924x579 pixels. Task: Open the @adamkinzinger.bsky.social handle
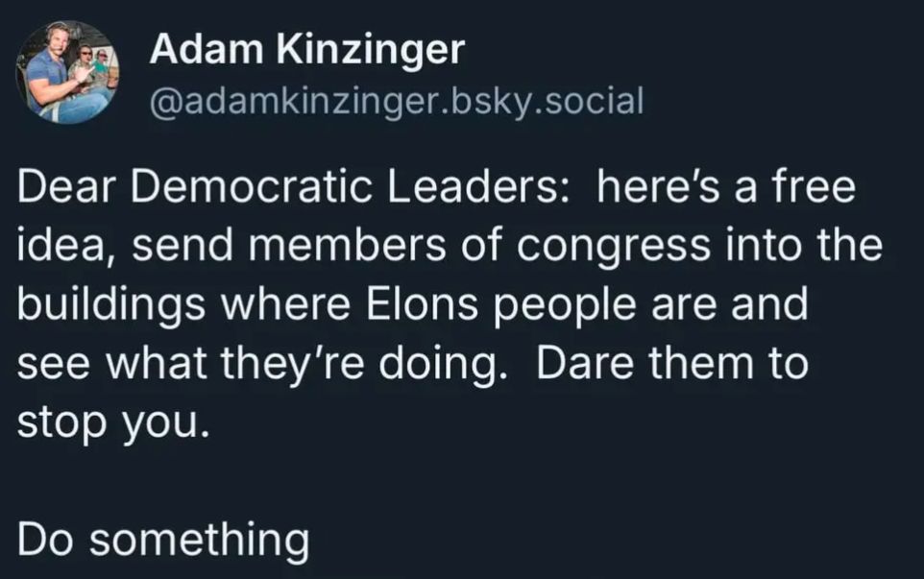point(397,102)
